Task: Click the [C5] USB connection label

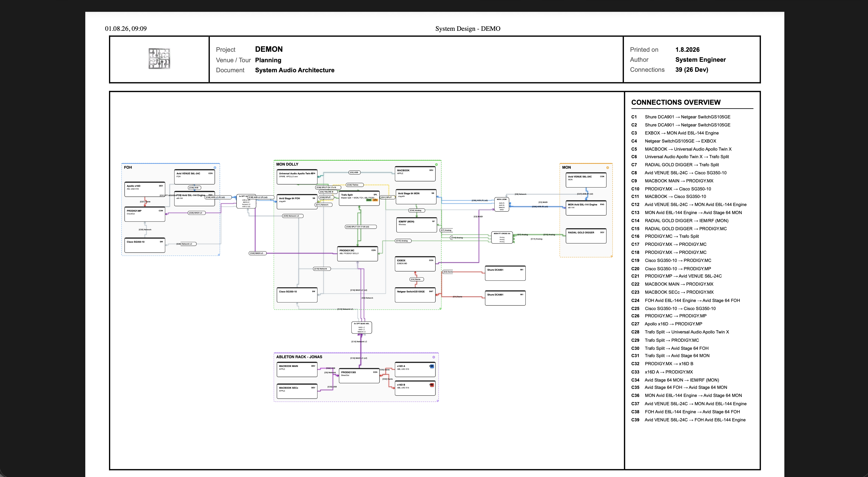Action: 354,172
